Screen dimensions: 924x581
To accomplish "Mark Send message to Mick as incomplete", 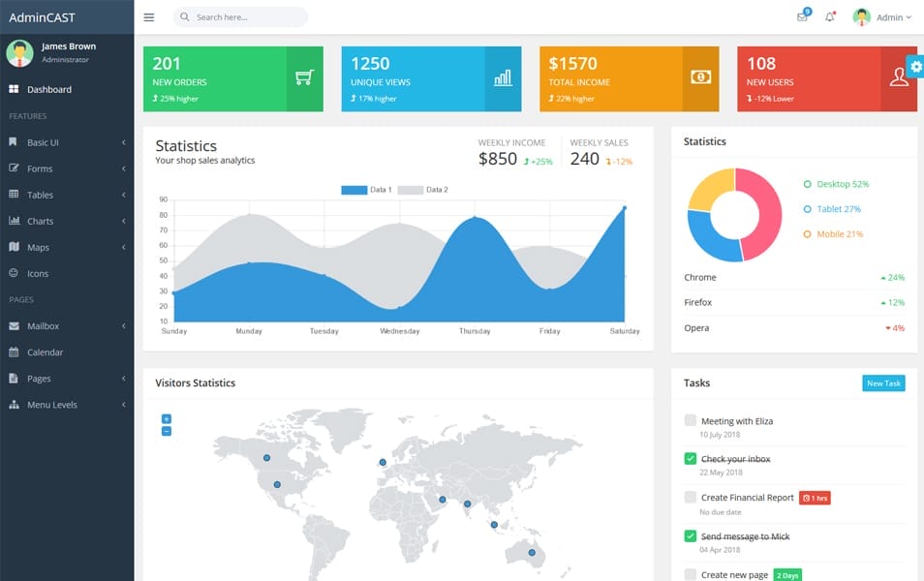I will 691,535.
